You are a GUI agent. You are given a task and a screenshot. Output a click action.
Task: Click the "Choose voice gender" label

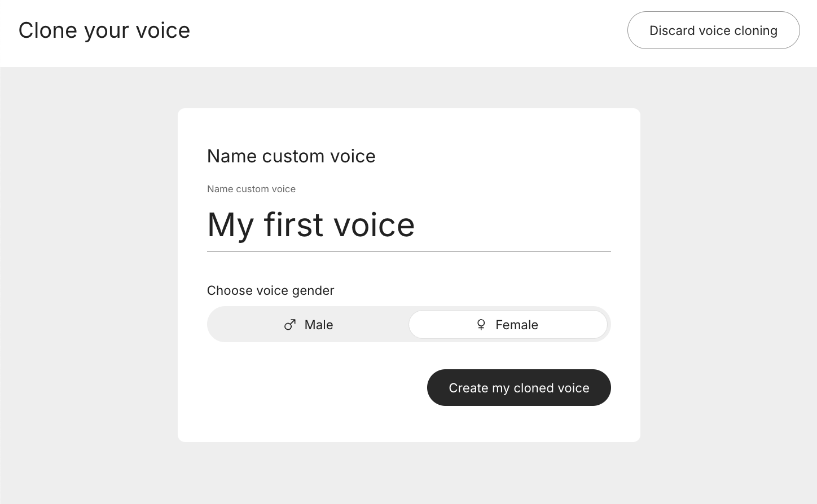point(270,290)
